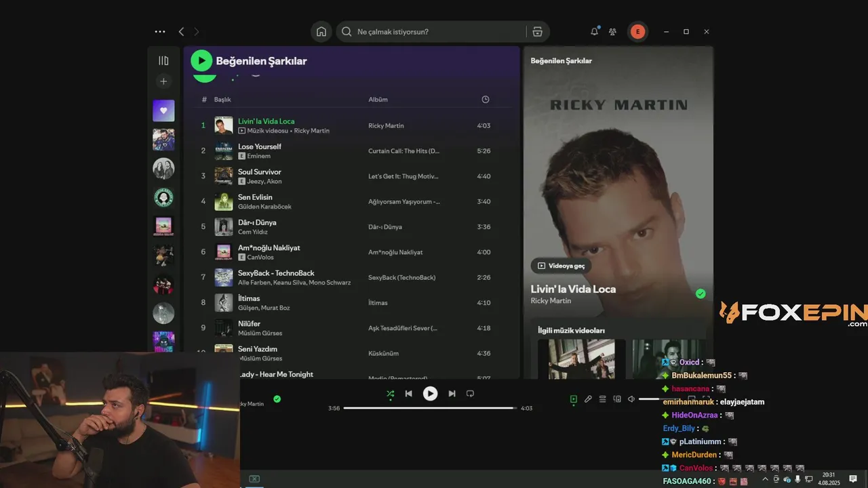Toggle liked checkmark in now playing panel

[701, 293]
